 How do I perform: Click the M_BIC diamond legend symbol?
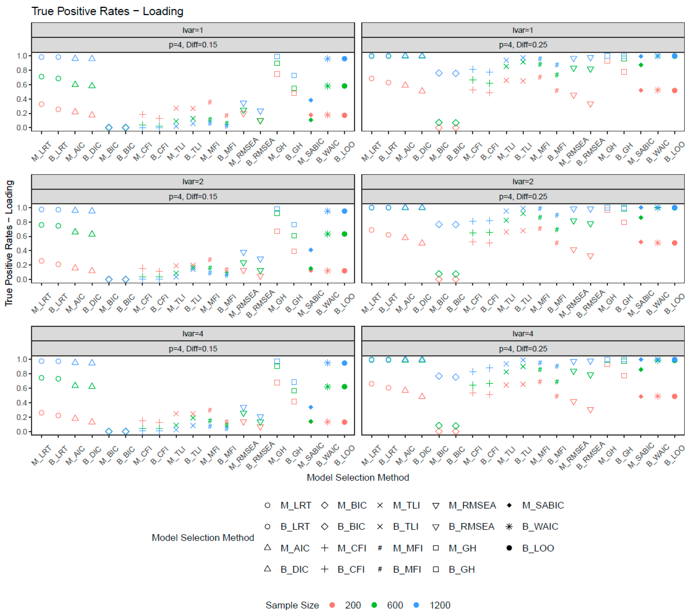coord(325,505)
